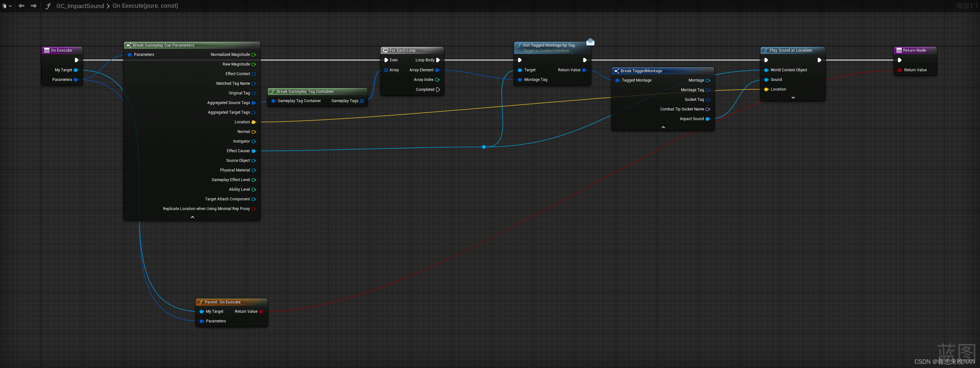The image size is (980, 368).
Task: Click the For Each Loop Completed pin
Action: 438,90
